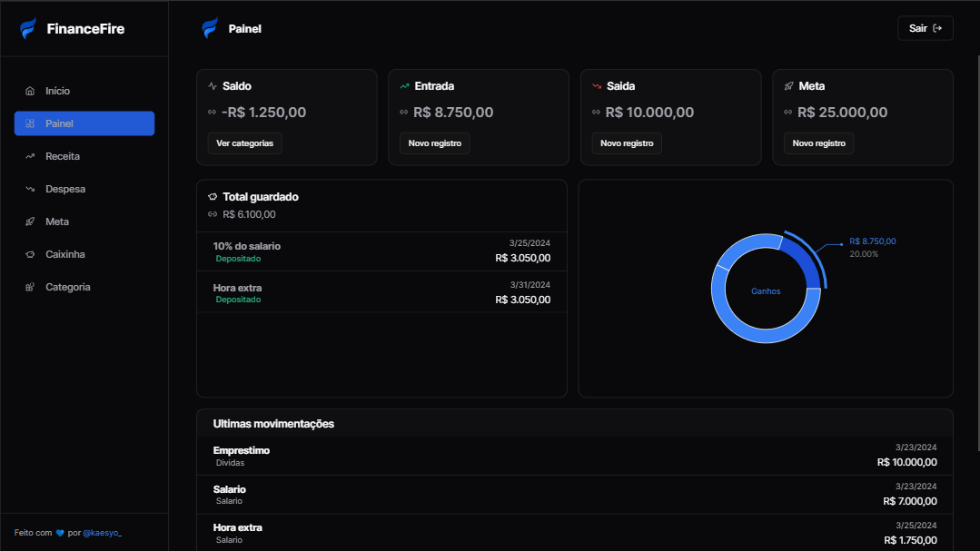Click the Categoria icon in sidebar
980x551 pixels.
[30, 287]
